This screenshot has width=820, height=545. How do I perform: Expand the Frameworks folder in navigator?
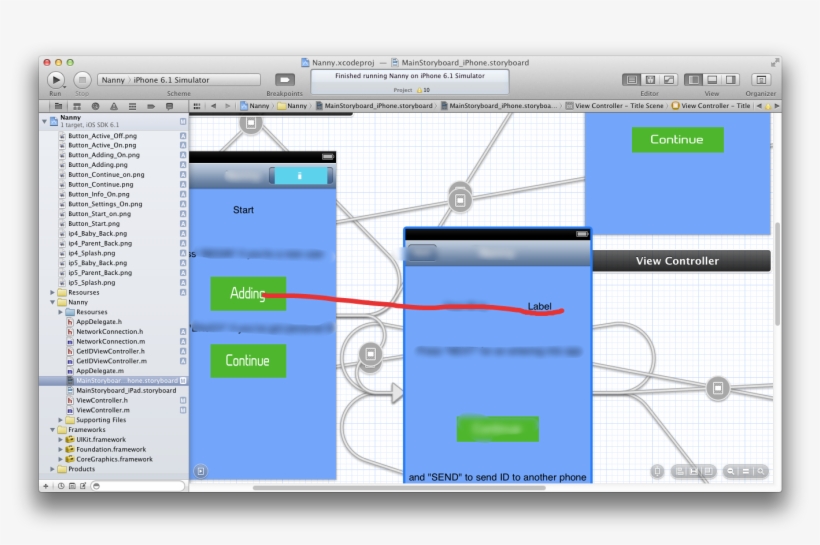tap(52, 430)
